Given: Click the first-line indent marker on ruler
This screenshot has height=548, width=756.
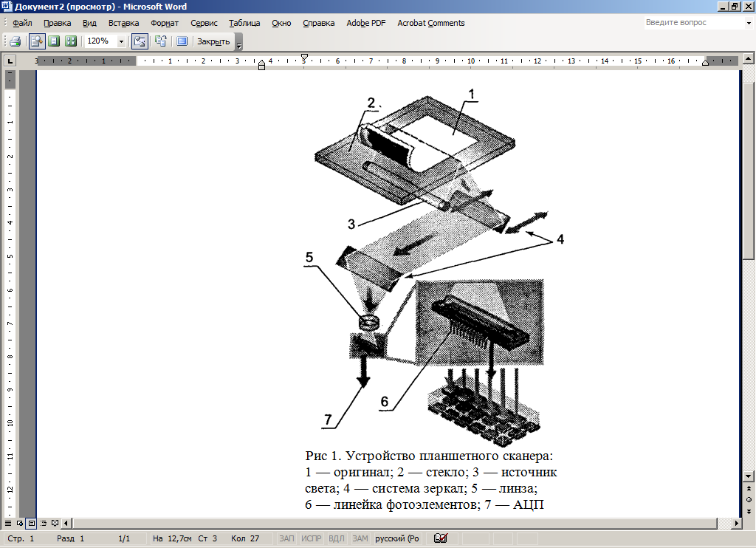Looking at the screenshot, I should (304, 56).
